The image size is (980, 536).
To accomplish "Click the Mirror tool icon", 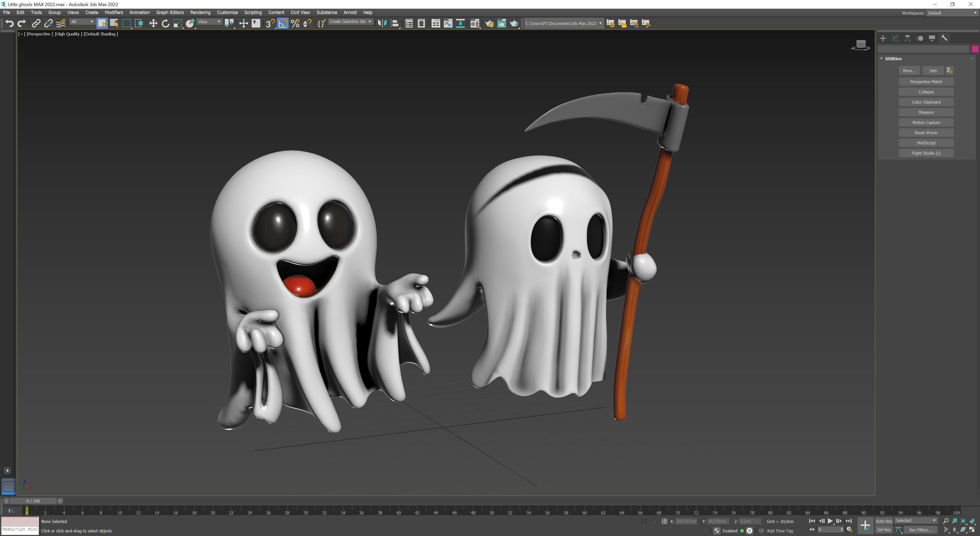I will [x=382, y=23].
